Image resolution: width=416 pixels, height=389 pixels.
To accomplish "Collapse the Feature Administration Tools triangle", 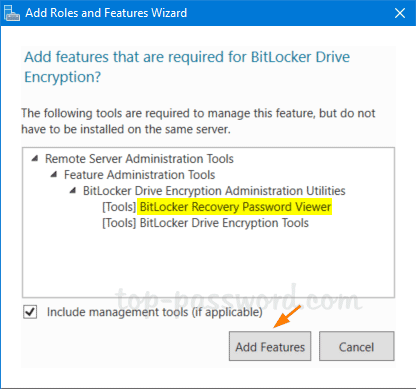I will click(54, 175).
